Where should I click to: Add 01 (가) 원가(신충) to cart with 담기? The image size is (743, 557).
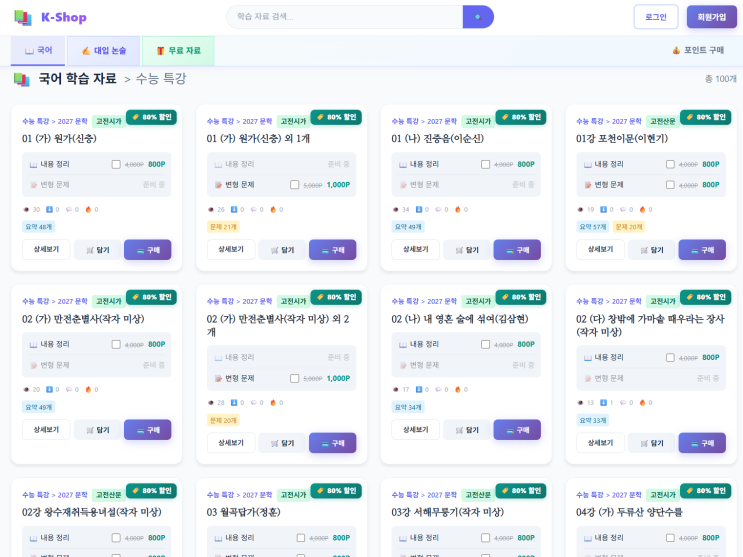(97, 250)
